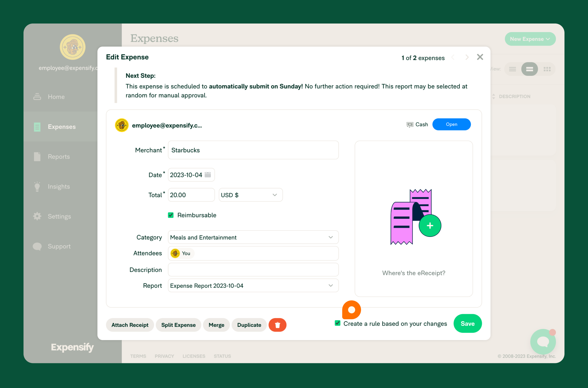Enable Create a rule based on changes
The width and height of the screenshot is (588, 388).
pyautogui.click(x=338, y=323)
